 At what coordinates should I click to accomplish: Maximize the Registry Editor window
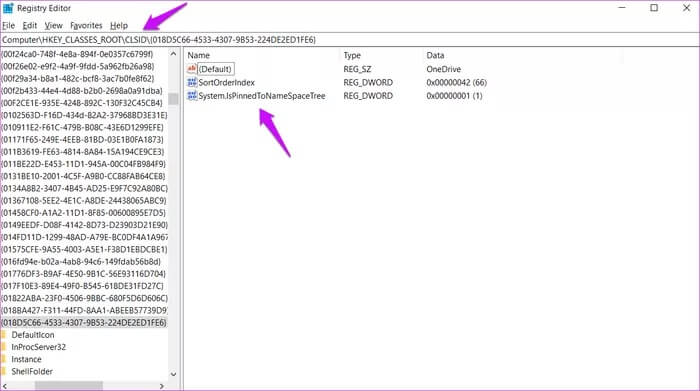pos(654,8)
